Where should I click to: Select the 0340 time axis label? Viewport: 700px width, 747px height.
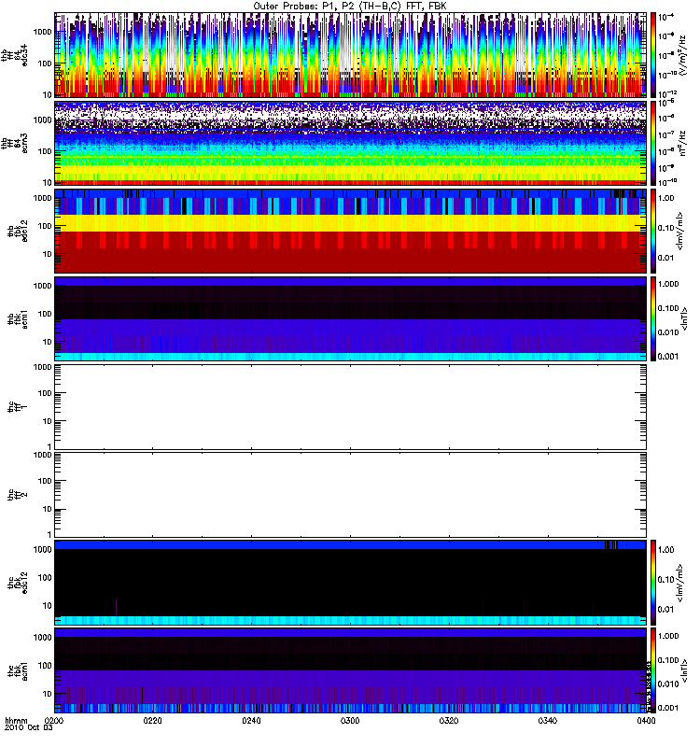(x=548, y=721)
